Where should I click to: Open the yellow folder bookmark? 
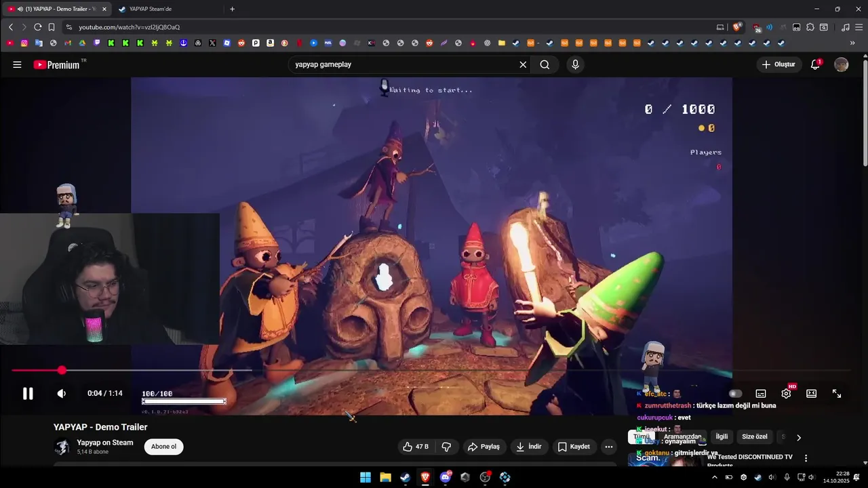502,43
